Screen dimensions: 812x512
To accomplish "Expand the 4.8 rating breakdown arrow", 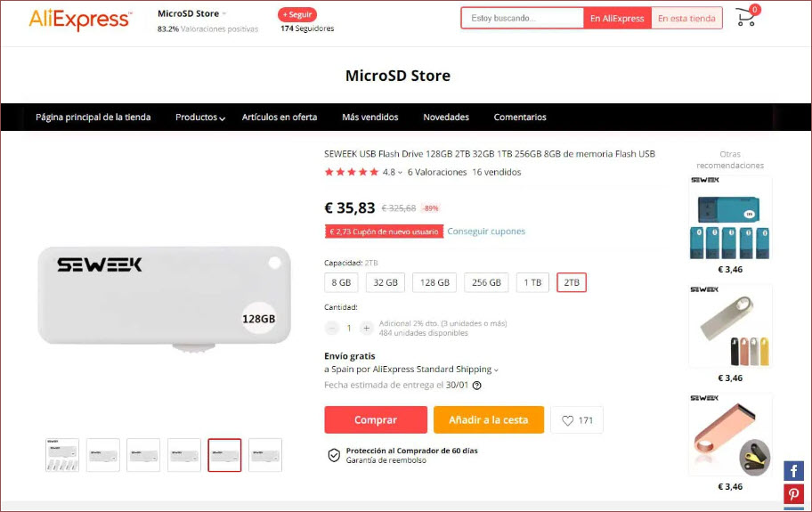I will 400,173.
